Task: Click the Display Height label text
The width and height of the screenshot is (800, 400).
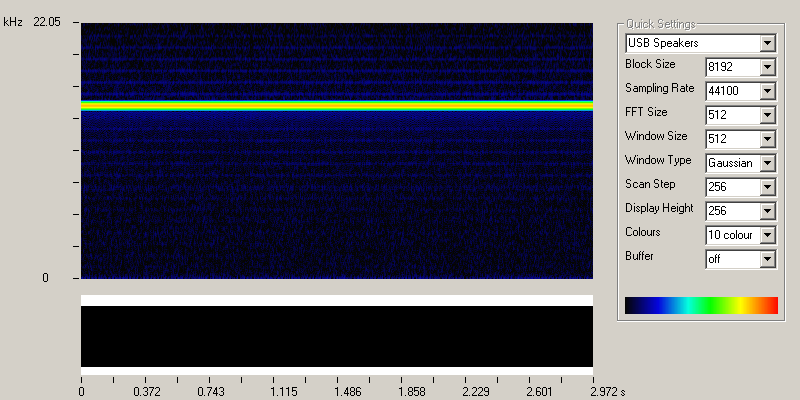Action: point(659,208)
